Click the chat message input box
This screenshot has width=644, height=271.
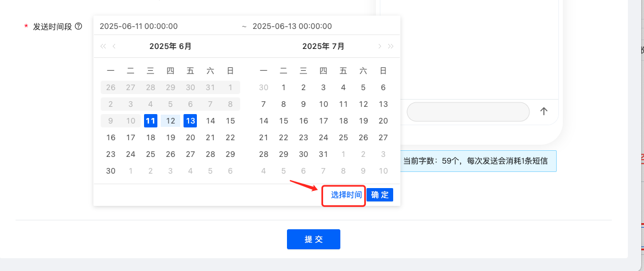468,112
